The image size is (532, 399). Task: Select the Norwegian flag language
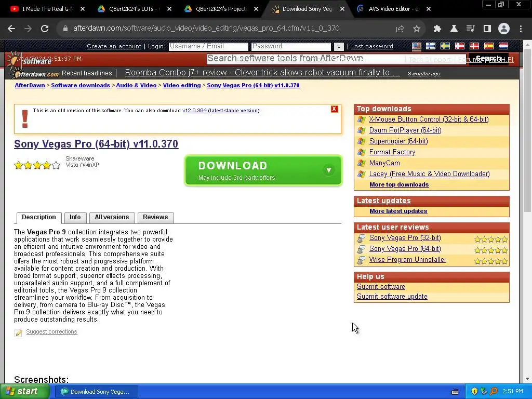pyautogui.click(x=460, y=46)
